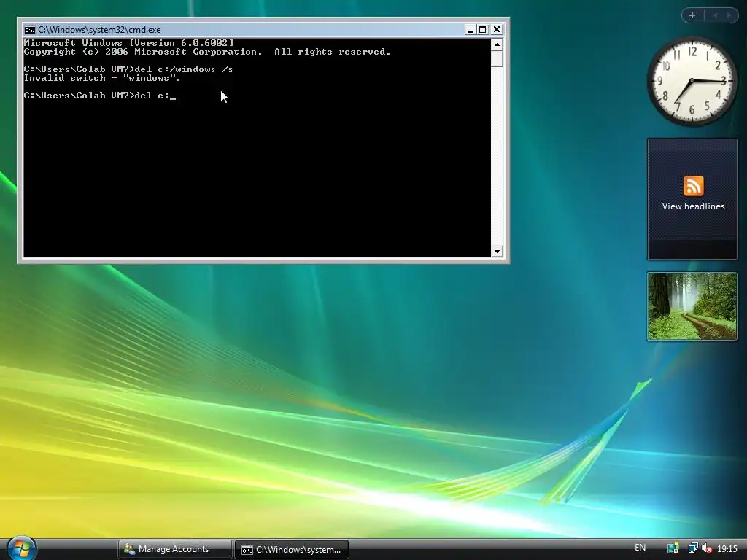The height and width of the screenshot is (560, 747).
Task: Open the Windows Start orb
Action: [x=21, y=548]
